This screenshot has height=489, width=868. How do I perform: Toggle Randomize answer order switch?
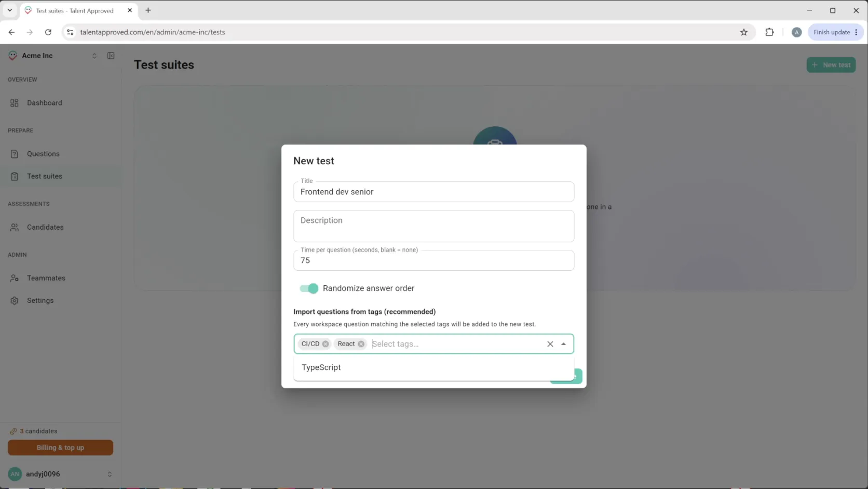[x=309, y=288]
